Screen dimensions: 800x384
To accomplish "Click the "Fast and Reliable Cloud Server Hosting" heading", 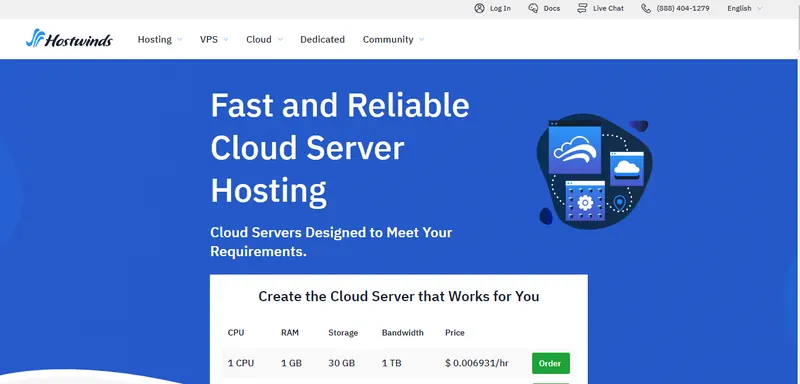I will pyautogui.click(x=340, y=148).
